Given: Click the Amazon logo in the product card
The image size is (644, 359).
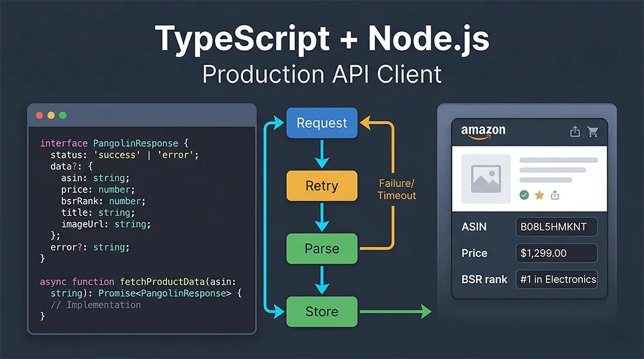Looking at the screenshot, I should [483, 131].
